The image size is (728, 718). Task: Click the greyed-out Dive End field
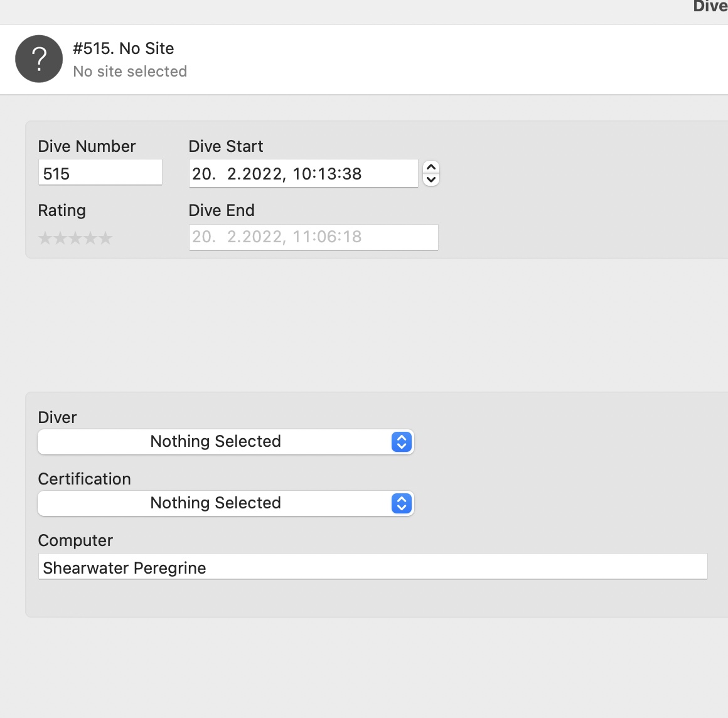point(313,237)
